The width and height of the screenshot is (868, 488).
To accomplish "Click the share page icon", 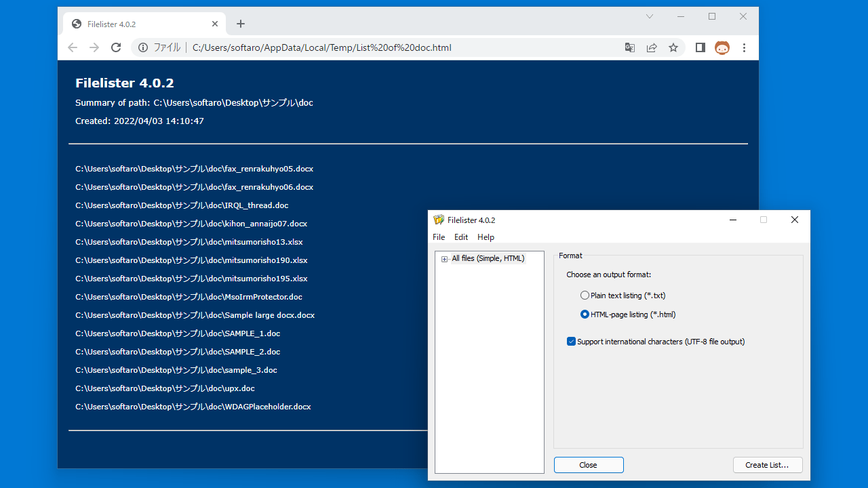I will click(x=652, y=47).
